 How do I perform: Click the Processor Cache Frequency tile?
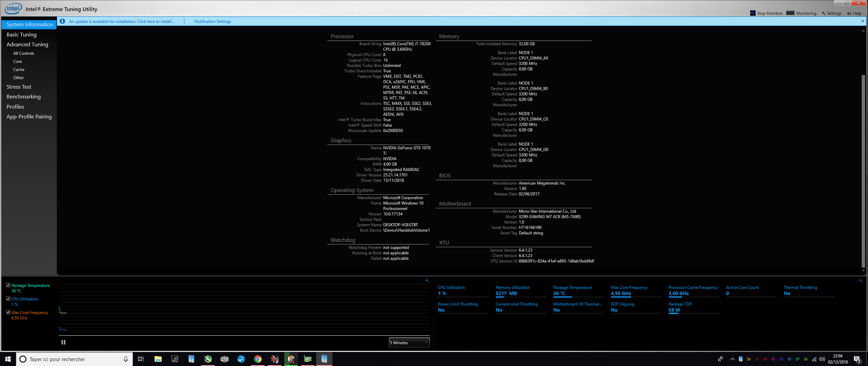coord(693,291)
